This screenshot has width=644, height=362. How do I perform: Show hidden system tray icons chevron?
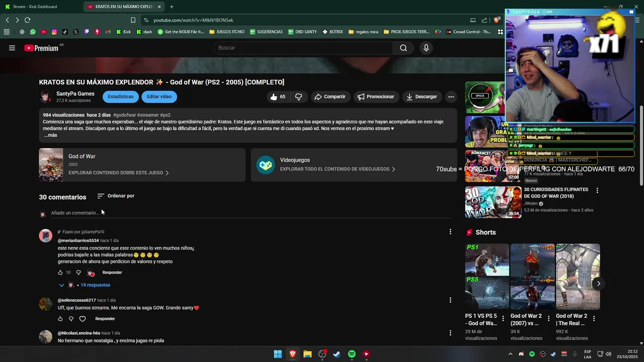pos(510,354)
